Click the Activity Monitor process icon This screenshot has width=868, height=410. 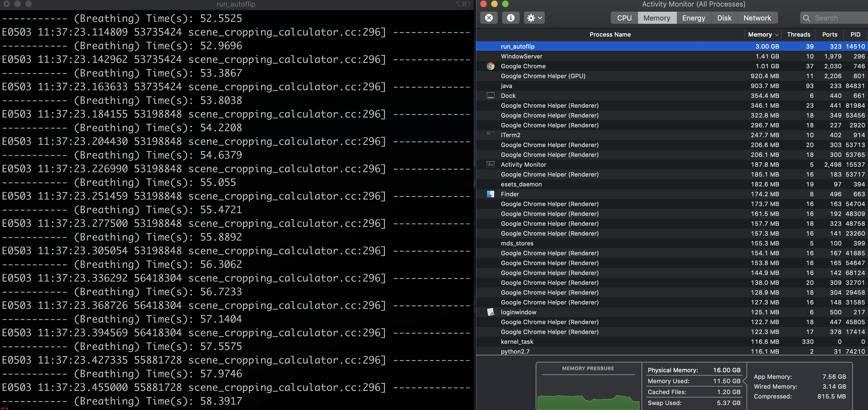[490, 164]
